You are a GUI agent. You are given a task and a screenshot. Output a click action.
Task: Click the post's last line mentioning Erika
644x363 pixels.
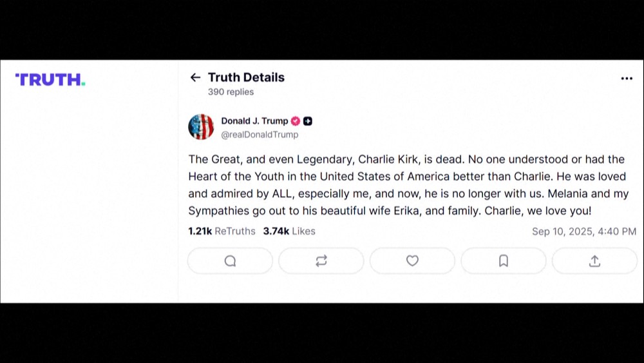tap(389, 211)
